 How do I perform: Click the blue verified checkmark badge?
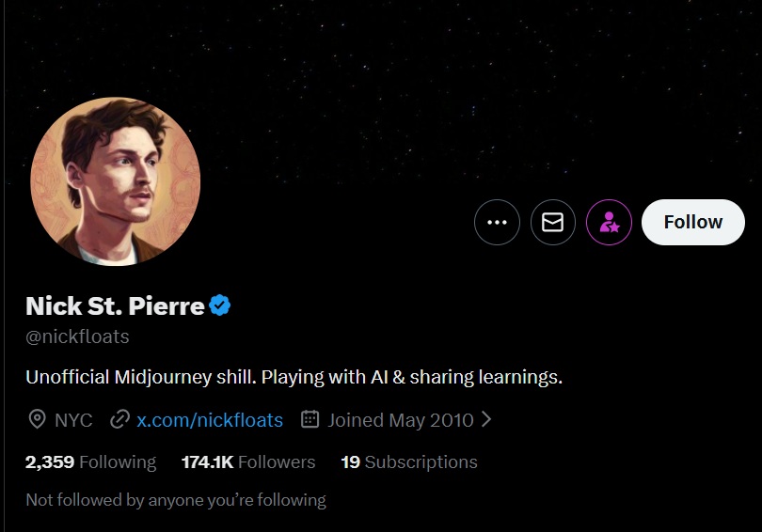point(220,305)
